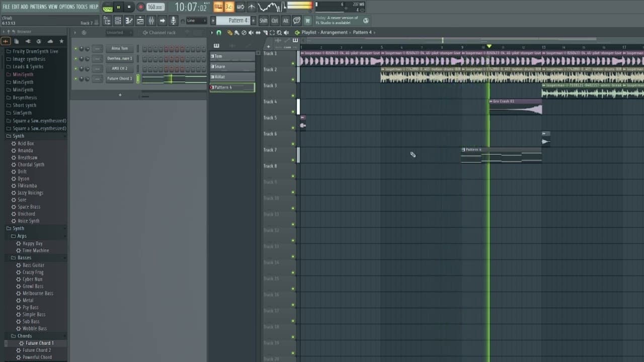This screenshot has height=362, width=644.
Task: Mute Track 1 in the Playlist
Action: [x=293, y=63]
